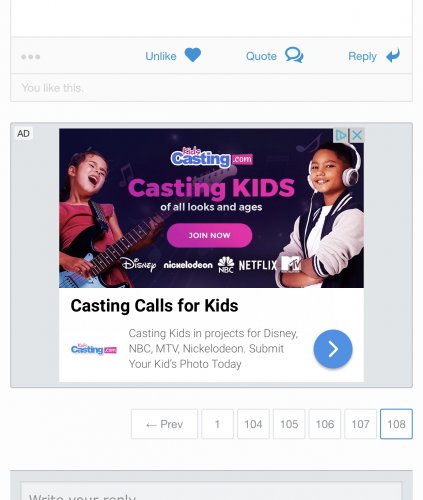Click the small KidsCasting logo beside the ad text

(94, 349)
